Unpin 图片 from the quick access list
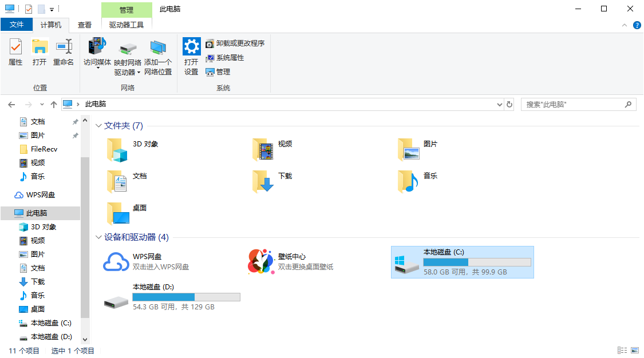644x358 pixels. 76,135
